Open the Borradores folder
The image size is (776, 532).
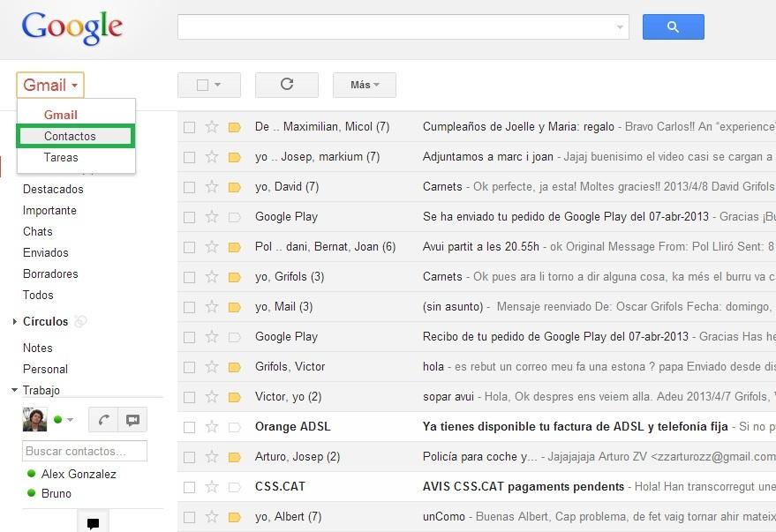(50, 273)
